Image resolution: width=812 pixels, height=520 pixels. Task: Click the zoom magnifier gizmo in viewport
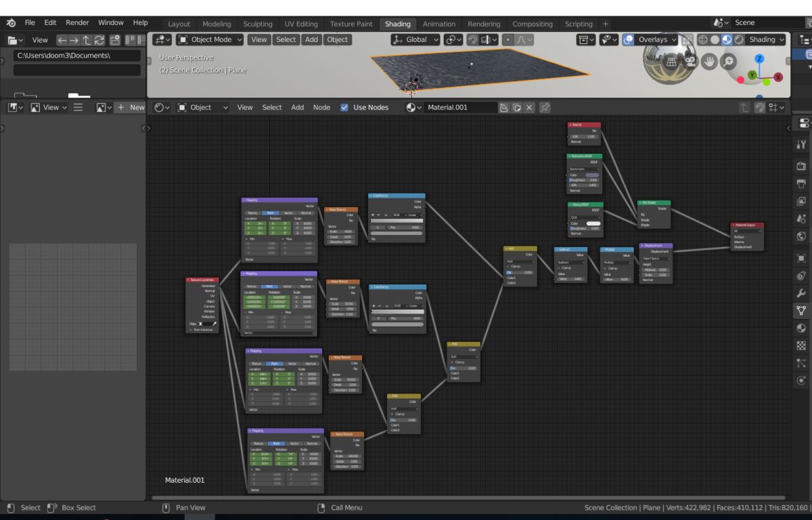[729, 62]
